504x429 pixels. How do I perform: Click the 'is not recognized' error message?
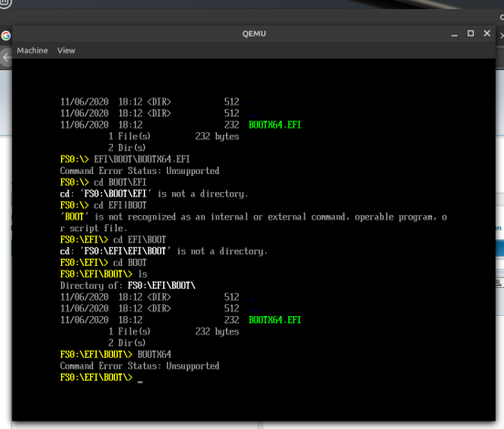click(253, 222)
